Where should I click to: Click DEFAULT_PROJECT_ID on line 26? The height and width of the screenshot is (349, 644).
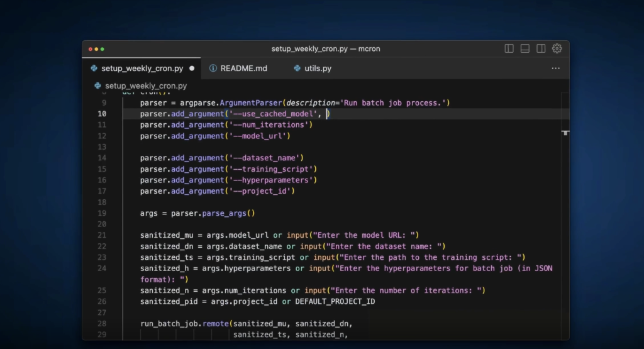point(335,301)
